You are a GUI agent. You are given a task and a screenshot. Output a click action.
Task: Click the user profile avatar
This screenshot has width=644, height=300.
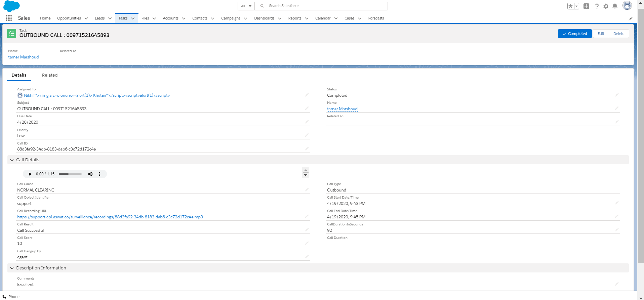click(x=627, y=6)
